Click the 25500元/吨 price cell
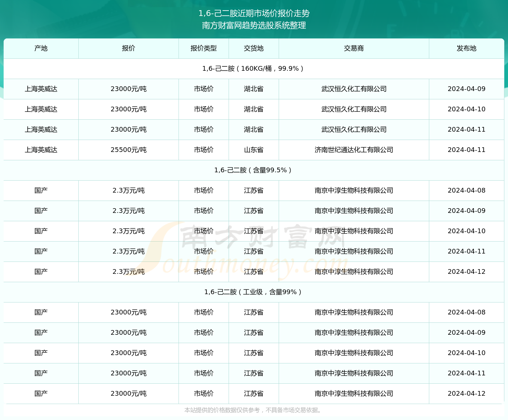 click(128, 150)
